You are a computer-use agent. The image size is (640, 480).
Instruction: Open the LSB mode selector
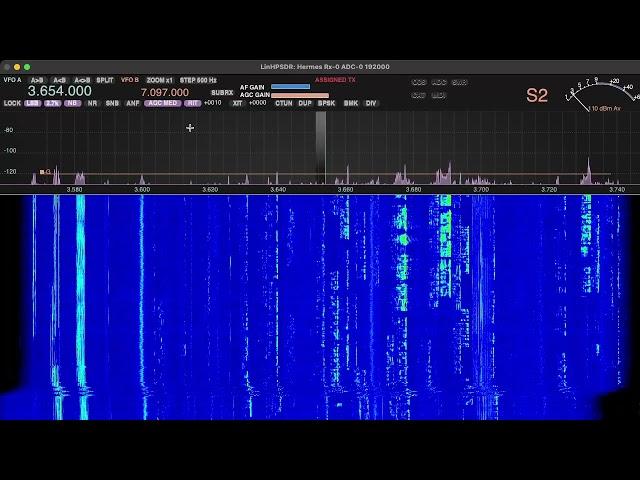[33, 103]
